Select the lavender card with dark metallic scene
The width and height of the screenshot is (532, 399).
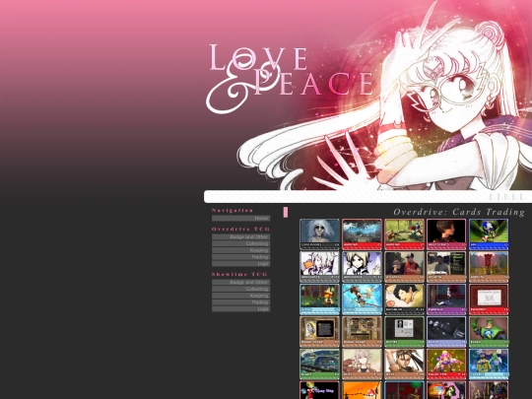446,332
